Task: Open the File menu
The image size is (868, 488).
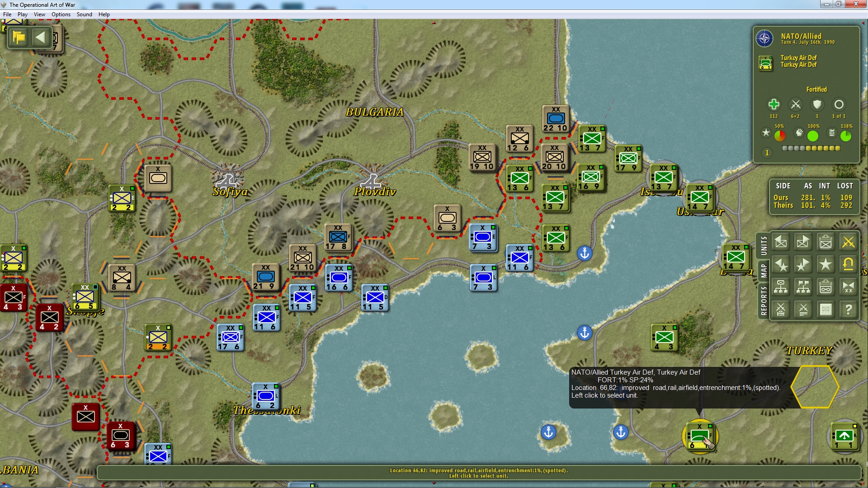Action: (7, 14)
